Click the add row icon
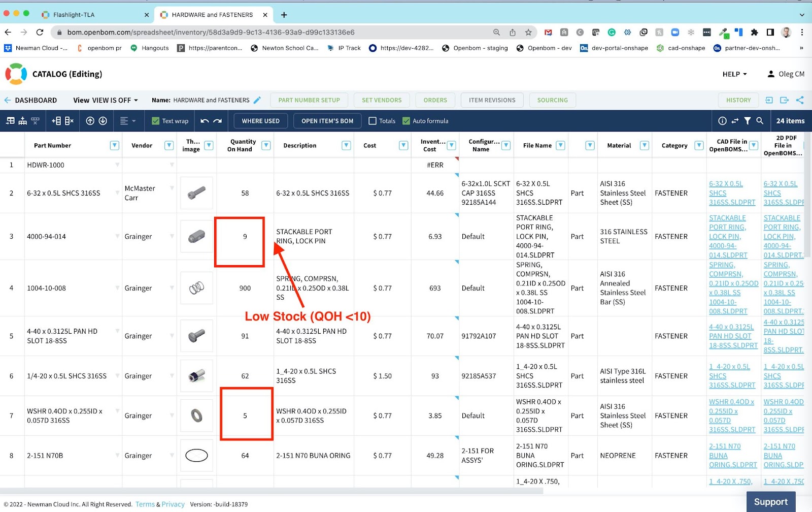 tap(56, 121)
